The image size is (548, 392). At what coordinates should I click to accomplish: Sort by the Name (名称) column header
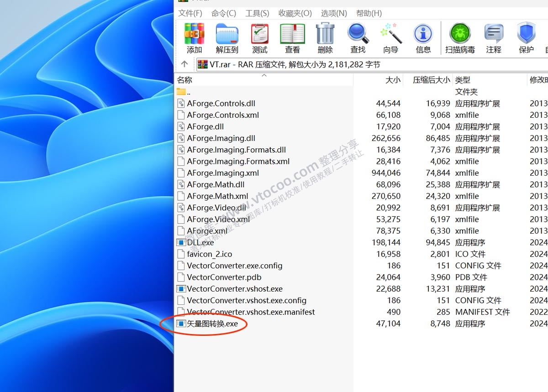[x=185, y=80]
